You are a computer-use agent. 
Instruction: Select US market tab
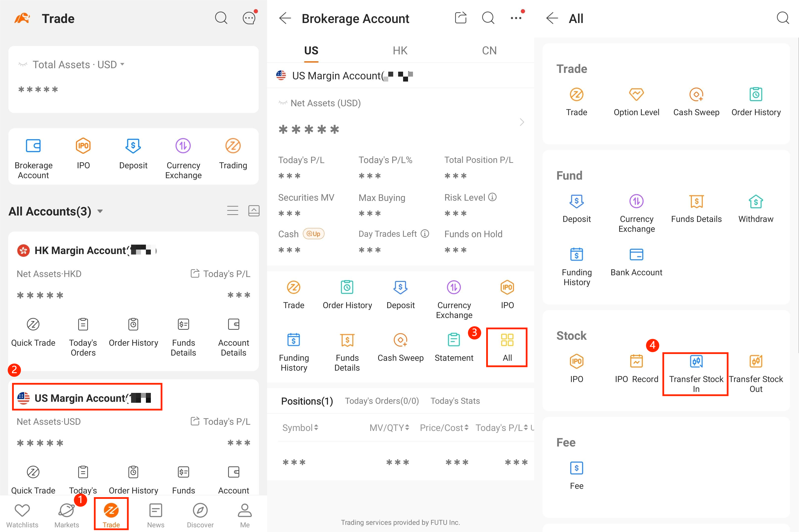(311, 51)
